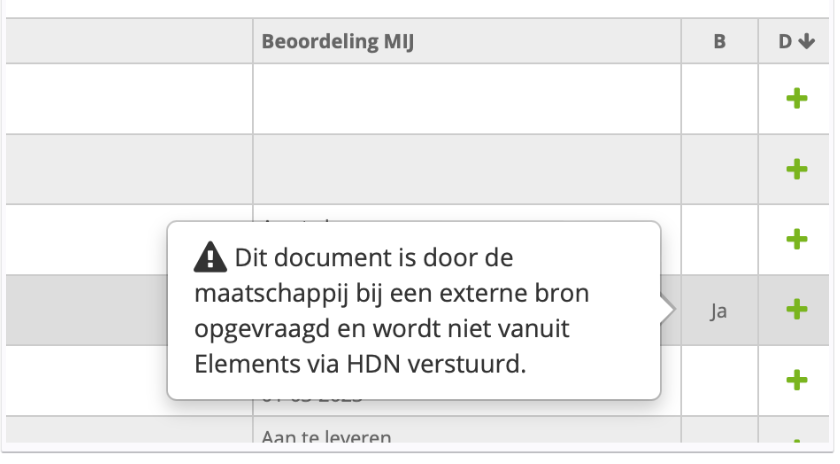
Task: Click the green plus in the 'Ja' row
Action: pyautogui.click(x=795, y=310)
